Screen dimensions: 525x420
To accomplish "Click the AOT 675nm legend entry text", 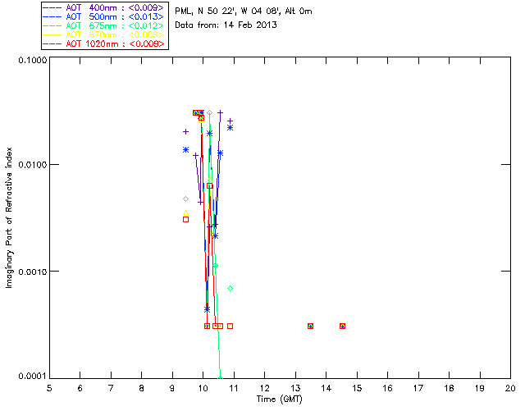I will tap(115, 25).
